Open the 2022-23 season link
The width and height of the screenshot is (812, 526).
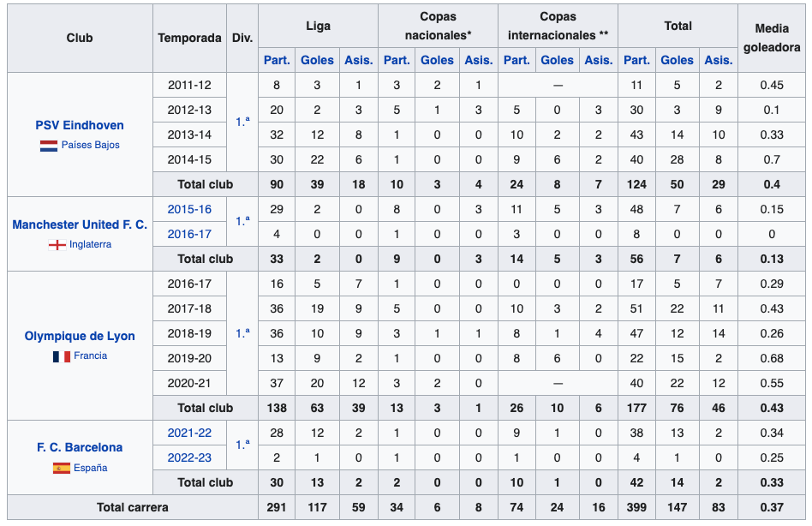[189, 457]
